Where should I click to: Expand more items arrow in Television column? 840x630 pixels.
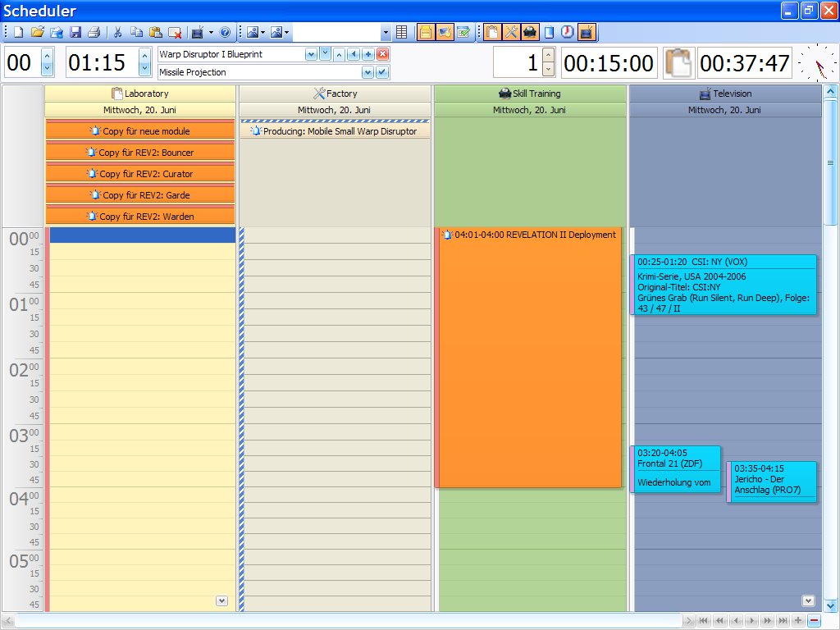click(808, 600)
